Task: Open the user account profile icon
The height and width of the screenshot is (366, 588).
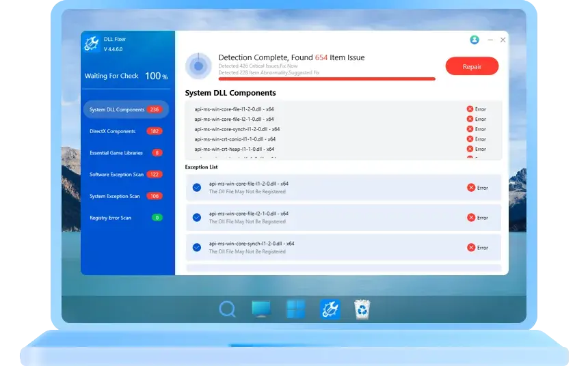Action: 475,40
